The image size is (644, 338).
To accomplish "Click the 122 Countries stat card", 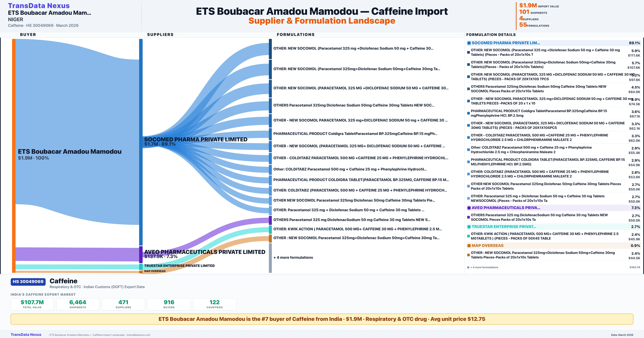I will click(215, 304).
